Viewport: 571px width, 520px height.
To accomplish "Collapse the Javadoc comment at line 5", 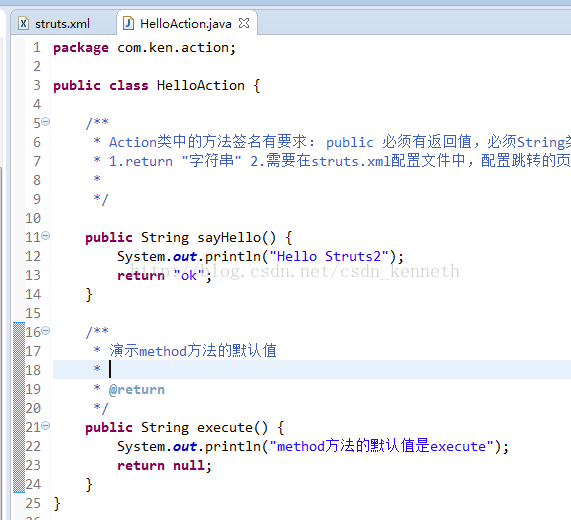I will pyautogui.click(x=46, y=122).
